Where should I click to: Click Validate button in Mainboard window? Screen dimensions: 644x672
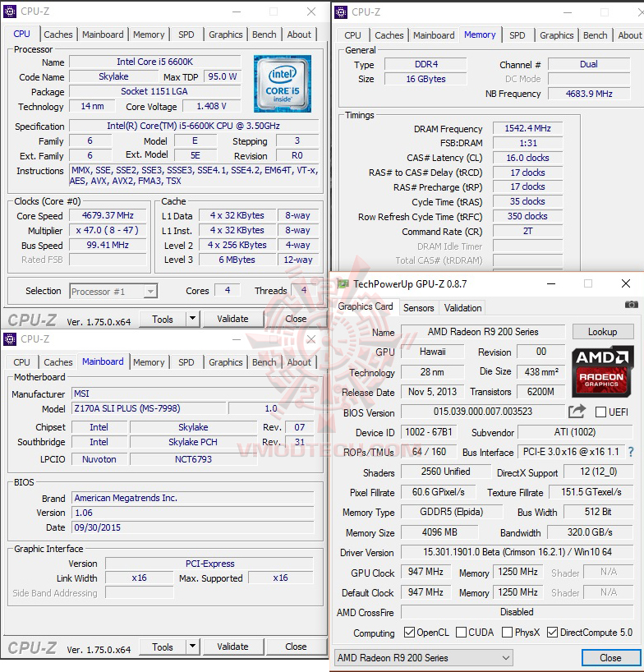click(x=232, y=646)
